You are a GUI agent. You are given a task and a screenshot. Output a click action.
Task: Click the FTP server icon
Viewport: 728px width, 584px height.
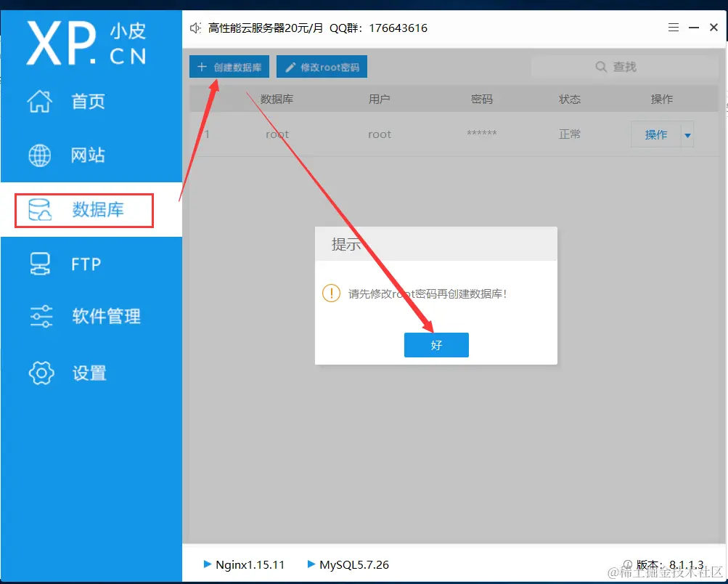[x=40, y=264]
